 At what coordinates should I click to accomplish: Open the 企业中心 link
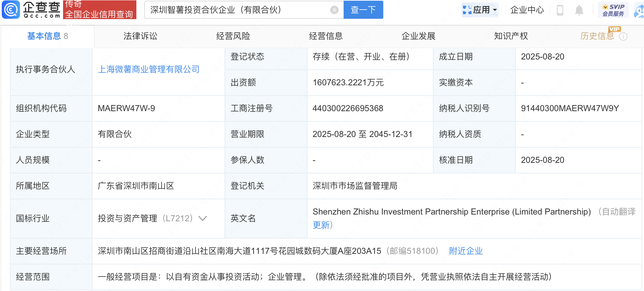[527, 10]
